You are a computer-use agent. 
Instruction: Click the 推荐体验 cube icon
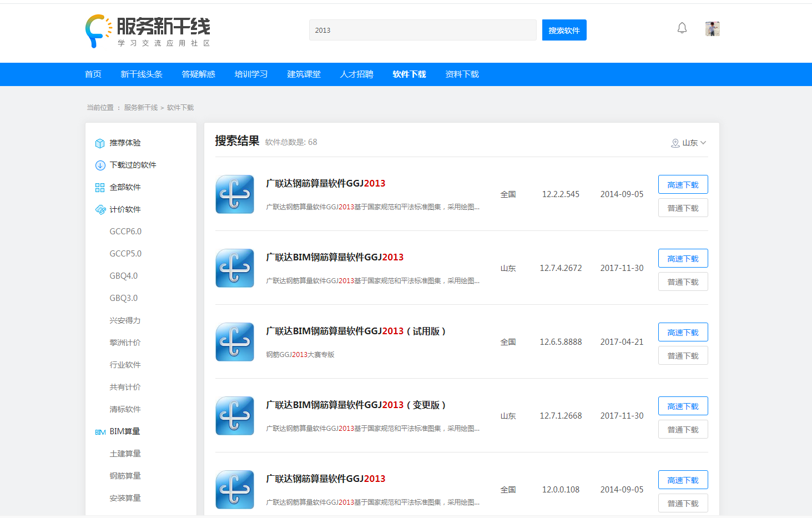pos(100,143)
